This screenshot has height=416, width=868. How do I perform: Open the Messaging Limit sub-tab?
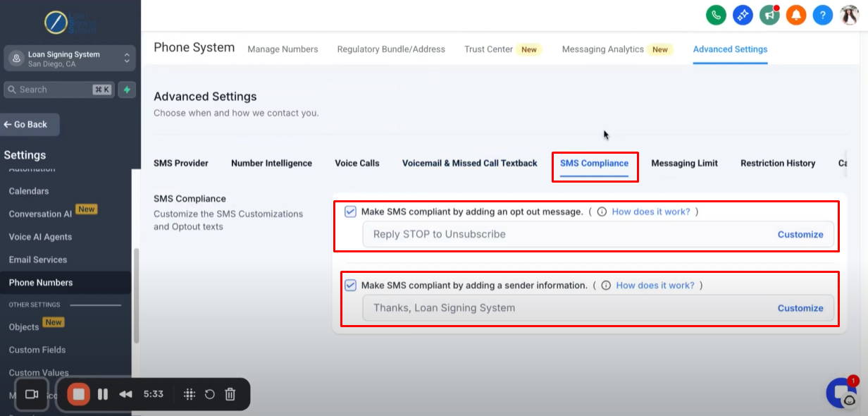684,163
